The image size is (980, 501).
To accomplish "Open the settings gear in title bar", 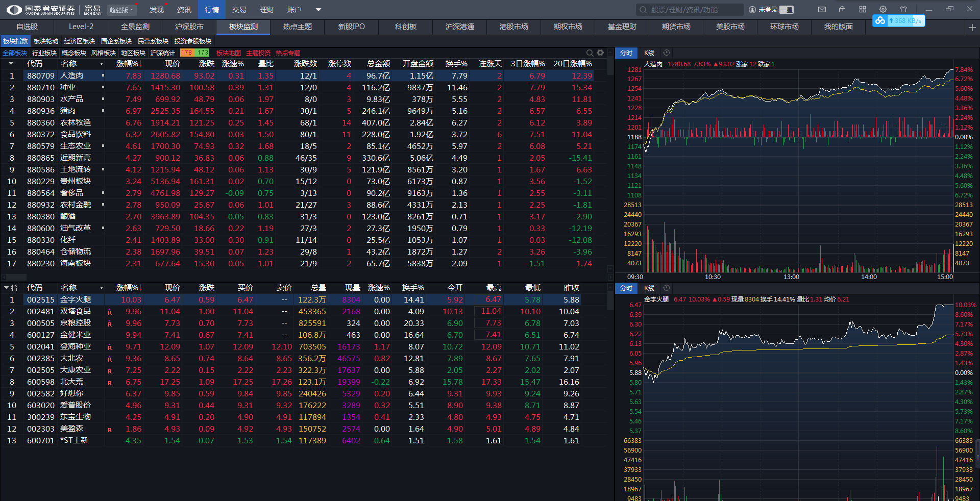I will point(883,9).
